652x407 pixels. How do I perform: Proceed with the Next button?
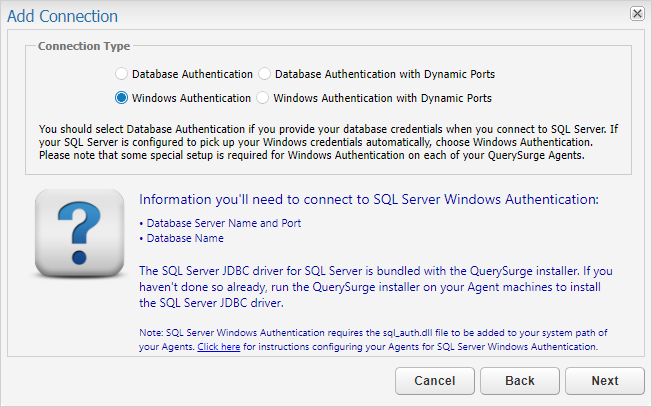tap(605, 381)
